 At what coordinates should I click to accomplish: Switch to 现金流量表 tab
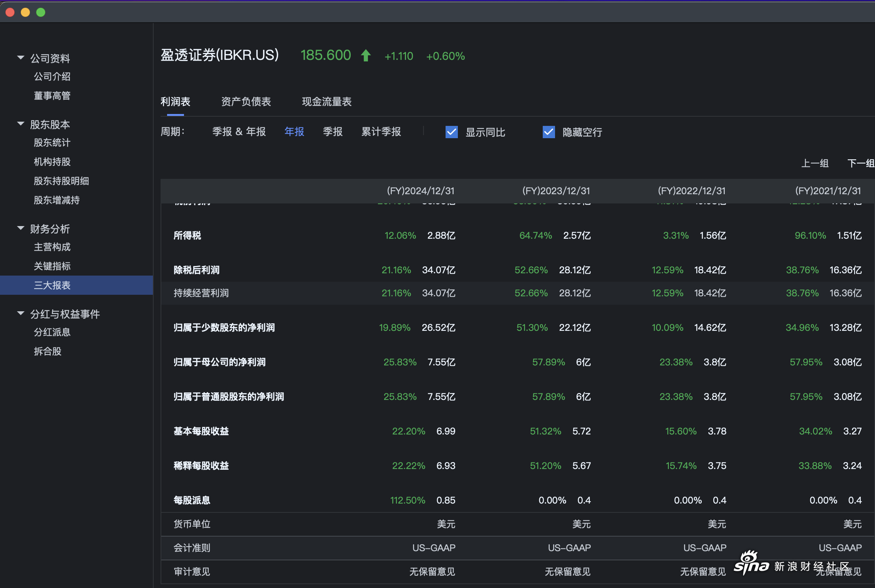(327, 102)
